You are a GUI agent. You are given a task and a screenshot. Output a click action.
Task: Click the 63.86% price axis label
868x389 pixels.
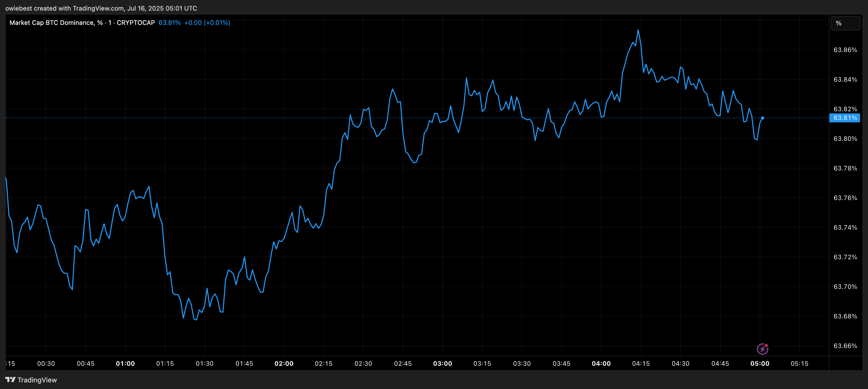(x=845, y=50)
